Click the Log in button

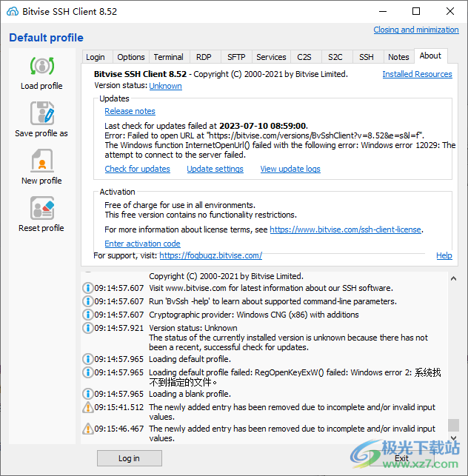click(x=130, y=458)
